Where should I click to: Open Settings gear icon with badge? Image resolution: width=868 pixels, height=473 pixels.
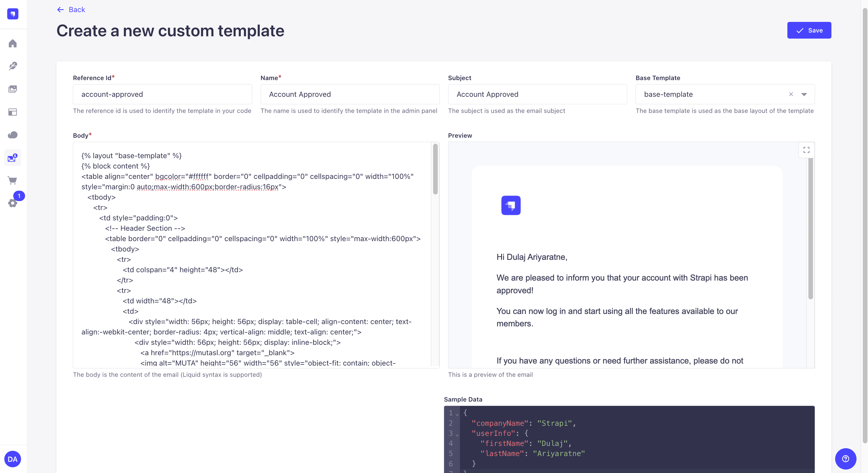click(x=12, y=203)
